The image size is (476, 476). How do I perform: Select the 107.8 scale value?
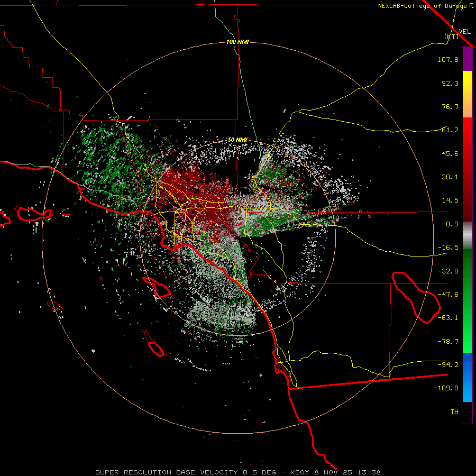(448, 59)
